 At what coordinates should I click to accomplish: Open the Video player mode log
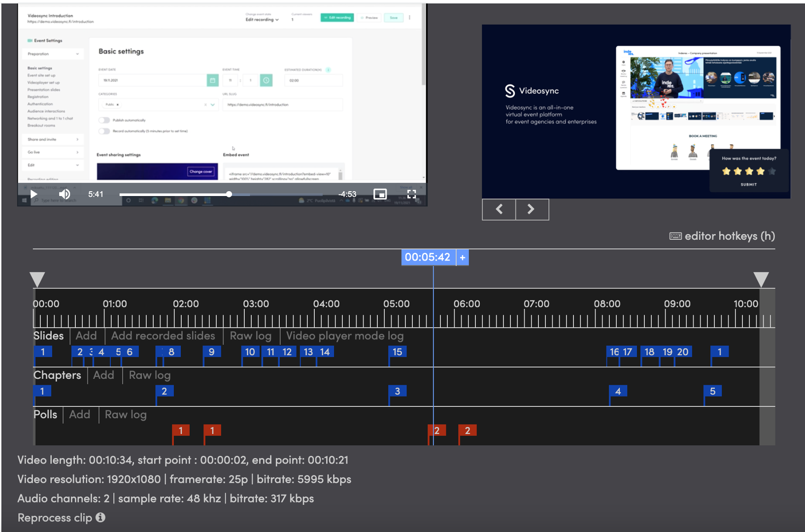point(344,335)
